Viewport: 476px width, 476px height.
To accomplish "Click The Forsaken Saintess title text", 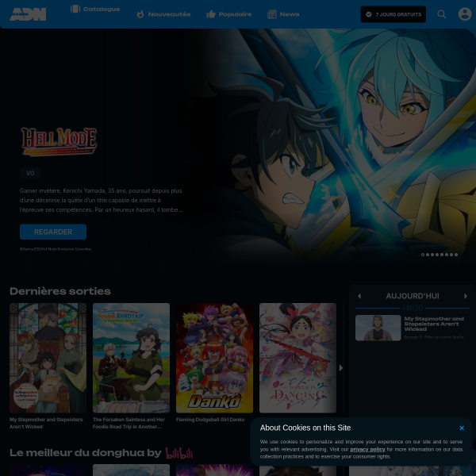I will coord(129,423).
